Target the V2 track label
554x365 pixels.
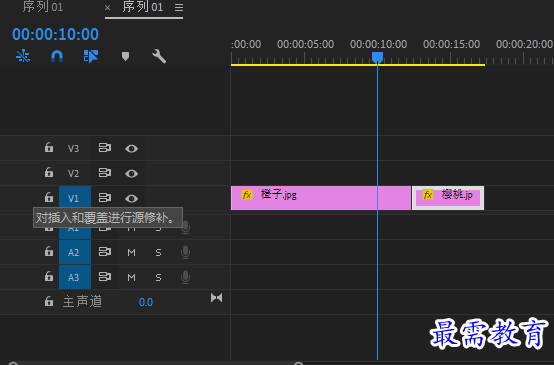point(73,173)
